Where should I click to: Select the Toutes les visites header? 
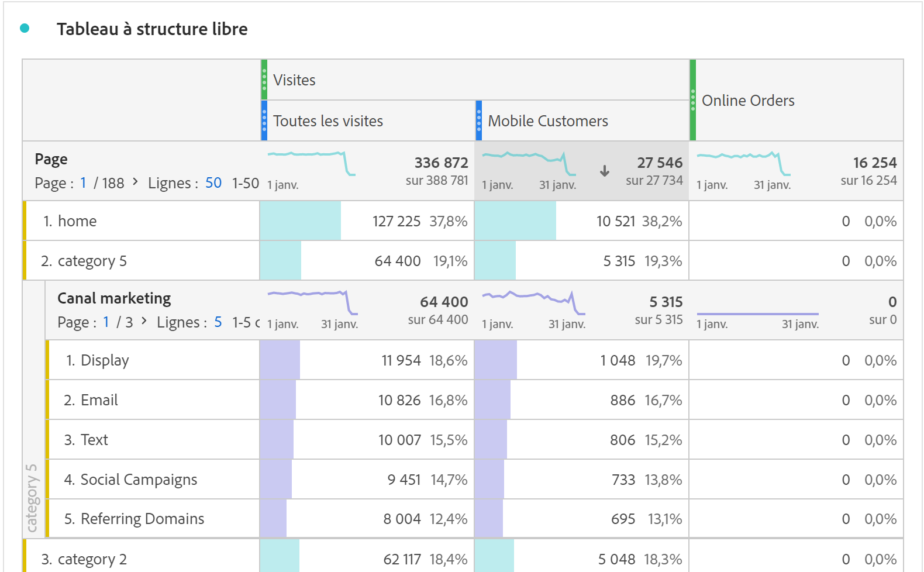pyautogui.click(x=368, y=120)
